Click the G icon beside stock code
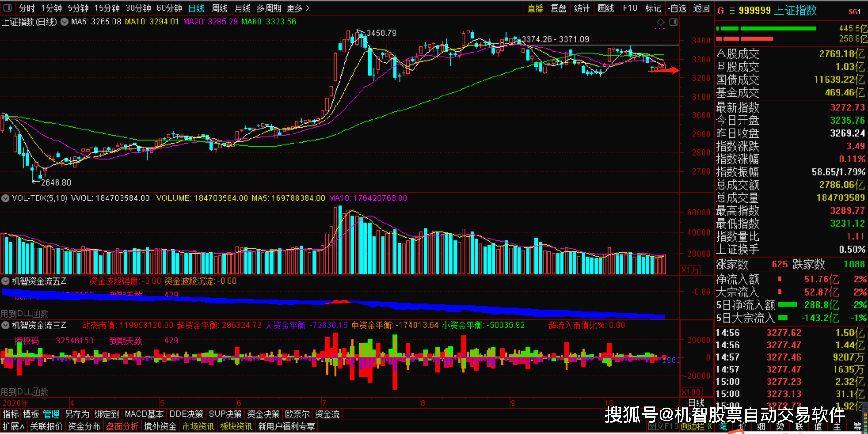The width and height of the screenshot is (868, 434). [x=721, y=10]
